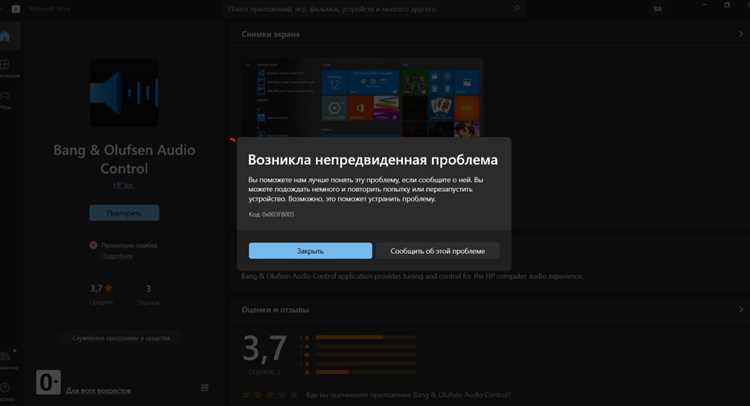Click the search field at the top
The image size is (750, 406).
[x=373, y=9]
